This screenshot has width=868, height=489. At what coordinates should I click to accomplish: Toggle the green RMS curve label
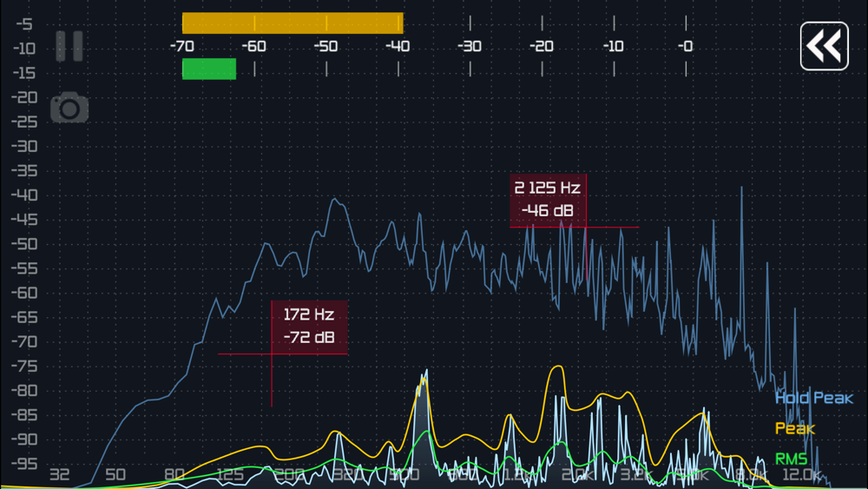click(791, 459)
